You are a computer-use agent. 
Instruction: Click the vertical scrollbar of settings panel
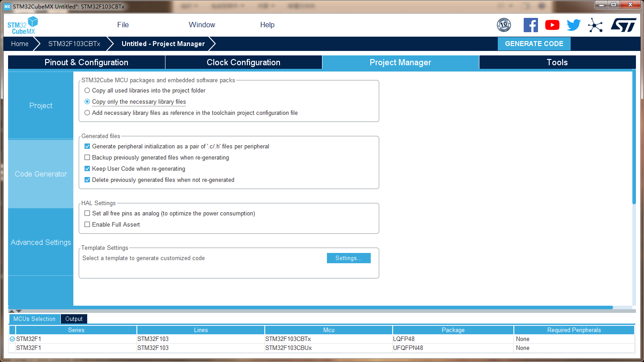pos(634,137)
